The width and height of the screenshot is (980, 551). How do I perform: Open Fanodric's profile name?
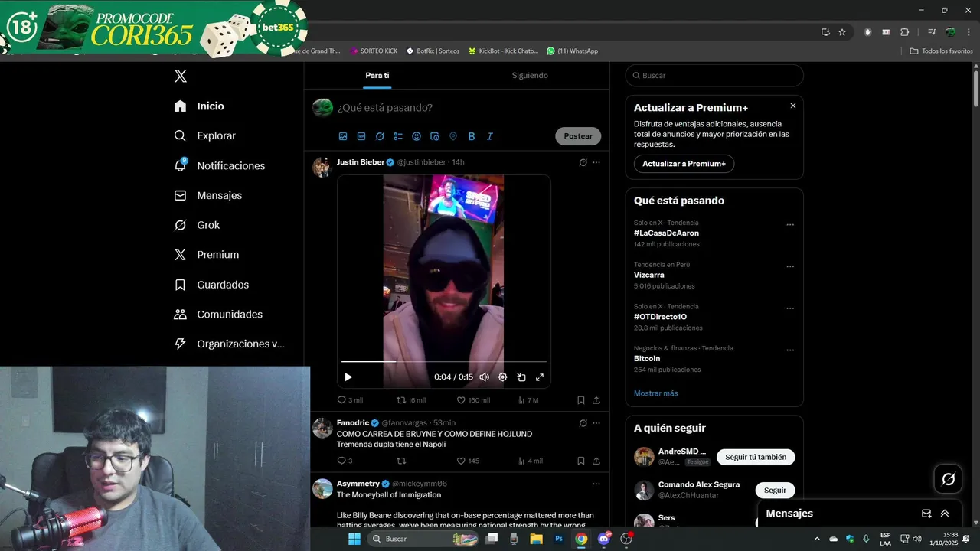pos(353,423)
